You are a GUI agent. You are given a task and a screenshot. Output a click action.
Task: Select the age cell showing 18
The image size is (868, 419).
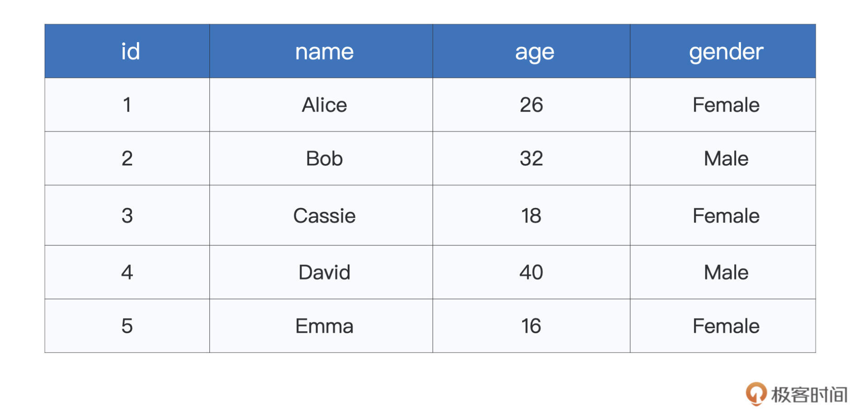tap(531, 216)
